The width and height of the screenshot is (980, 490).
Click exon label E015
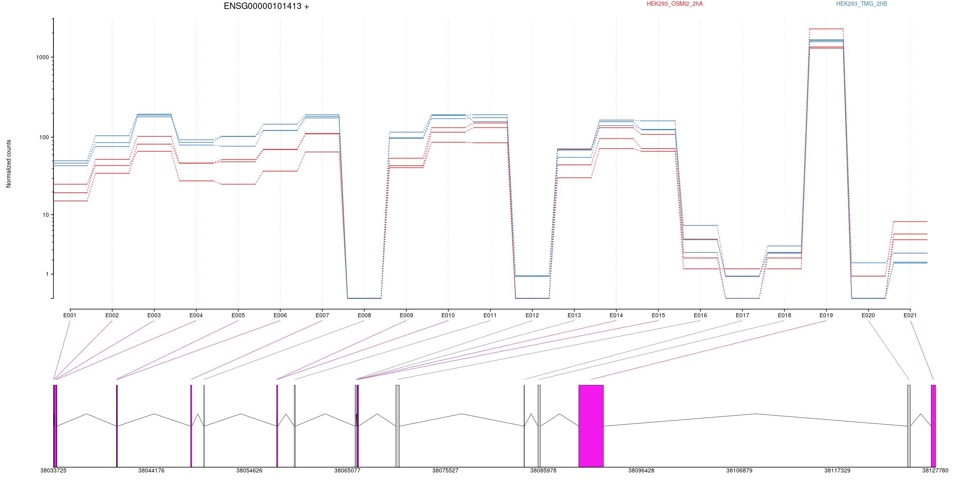coord(658,316)
